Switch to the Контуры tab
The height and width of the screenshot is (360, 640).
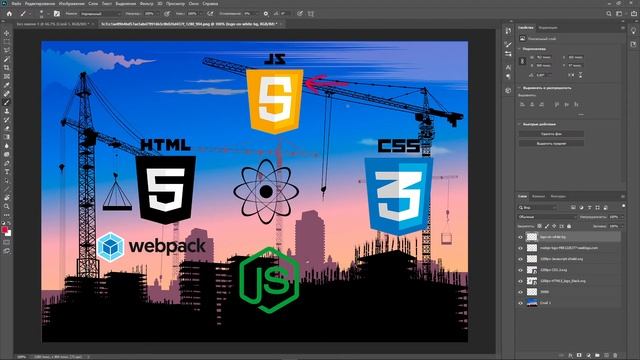pyautogui.click(x=558, y=196)
